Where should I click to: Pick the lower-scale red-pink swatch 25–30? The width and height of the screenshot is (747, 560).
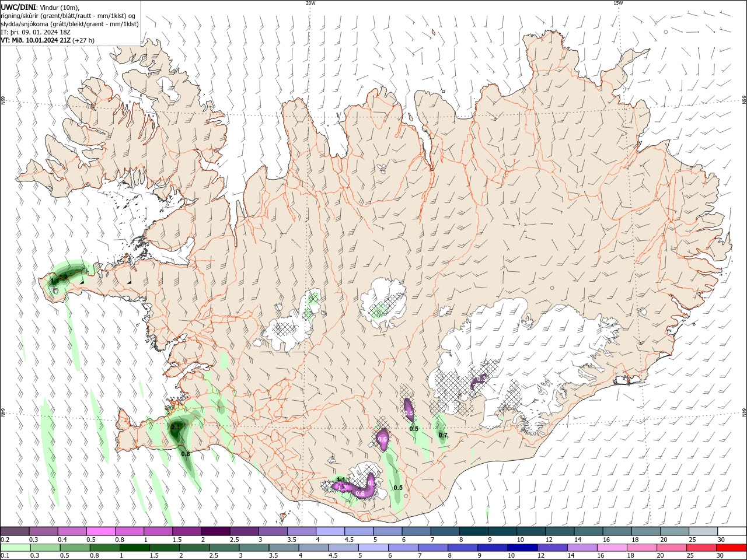701,548
